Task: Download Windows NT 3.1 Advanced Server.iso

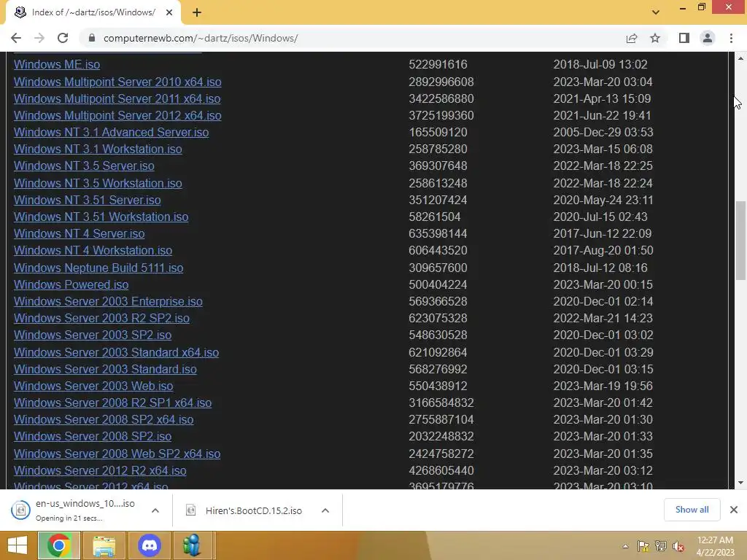Action: point(111,133)
